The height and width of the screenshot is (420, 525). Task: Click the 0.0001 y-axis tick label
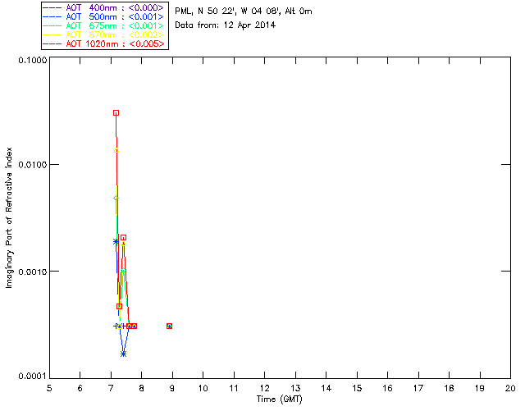tap(32, 376)
